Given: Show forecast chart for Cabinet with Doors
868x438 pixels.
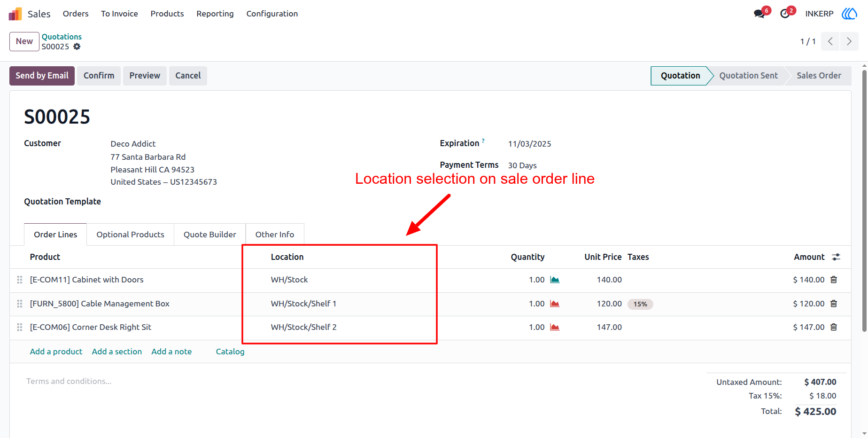Looking at the screenshot, I should click(555, 280).
